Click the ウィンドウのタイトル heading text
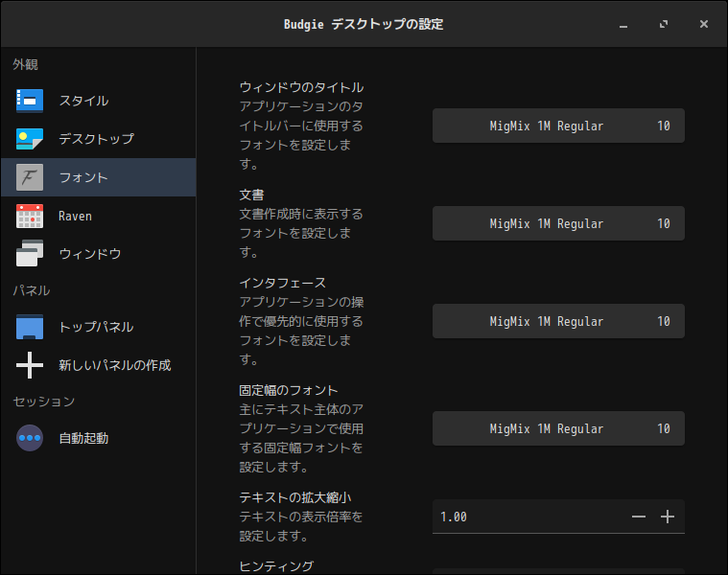Viewport: 728px width, 575px height. [x=301, y=87]
